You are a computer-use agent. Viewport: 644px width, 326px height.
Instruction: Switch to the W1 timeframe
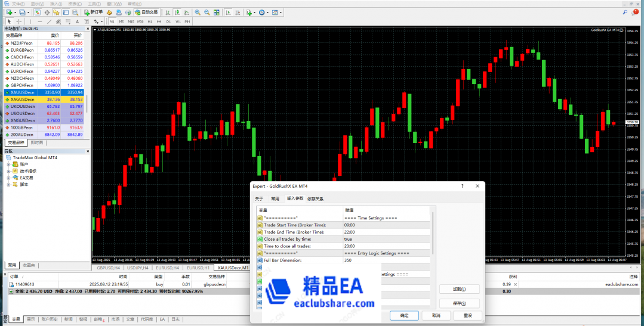coord(178,21)
